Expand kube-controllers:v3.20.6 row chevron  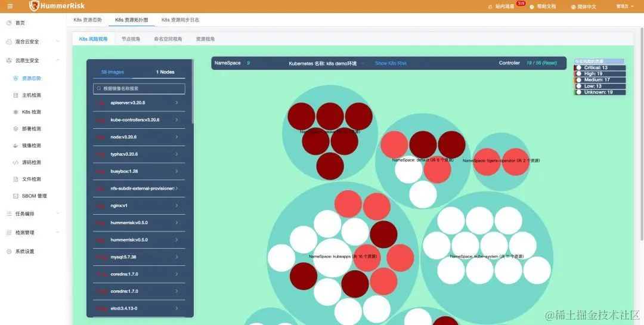point(177,120)
